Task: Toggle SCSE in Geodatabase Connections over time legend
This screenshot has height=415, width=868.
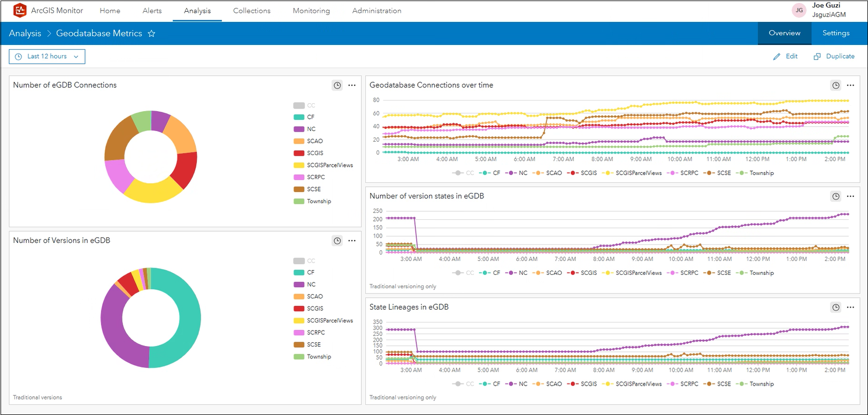Action: [x=718, y=173]
